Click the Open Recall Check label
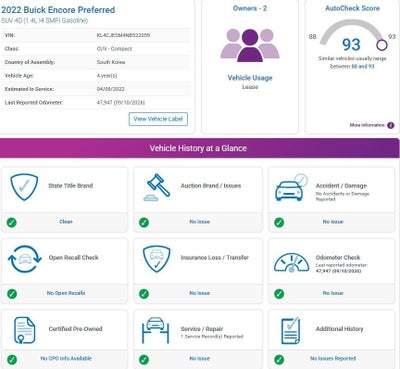 (74, 257)
